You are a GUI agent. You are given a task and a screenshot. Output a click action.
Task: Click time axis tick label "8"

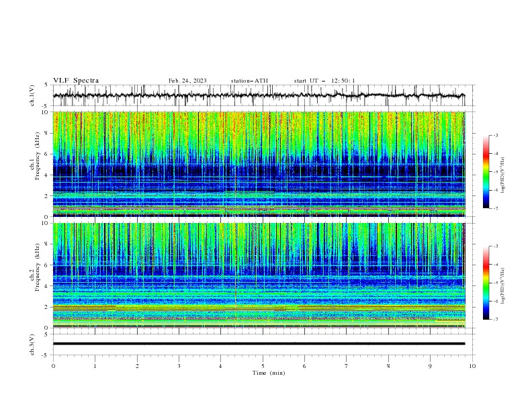pyautogui.click(x=388, y=366)
